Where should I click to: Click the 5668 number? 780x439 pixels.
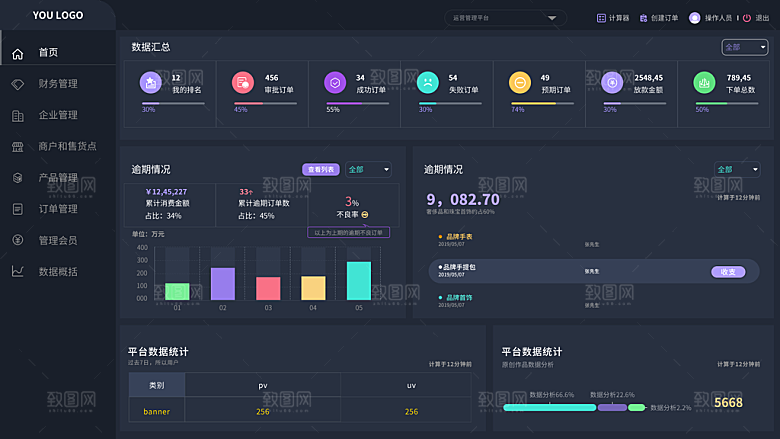click(x=728, y=402)
